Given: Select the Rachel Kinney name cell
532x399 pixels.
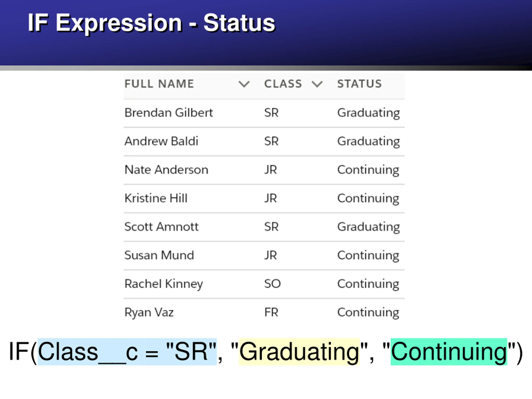Looking at the screenshot, I should point(164,284).
